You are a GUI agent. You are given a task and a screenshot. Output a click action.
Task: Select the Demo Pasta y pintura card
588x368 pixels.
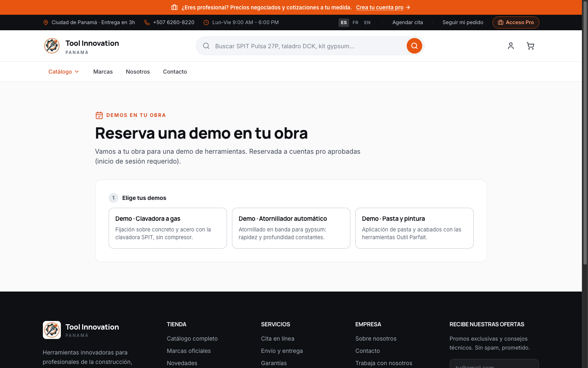coord(414,228)
